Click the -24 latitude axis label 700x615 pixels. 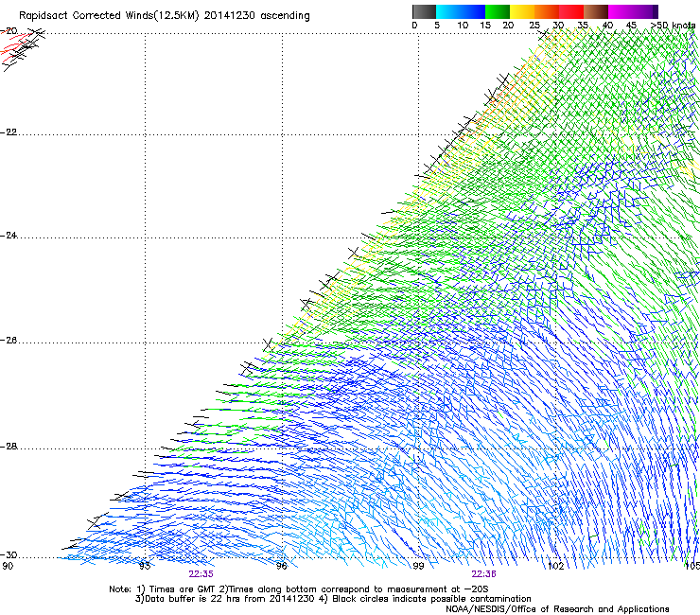coord(9,235)
